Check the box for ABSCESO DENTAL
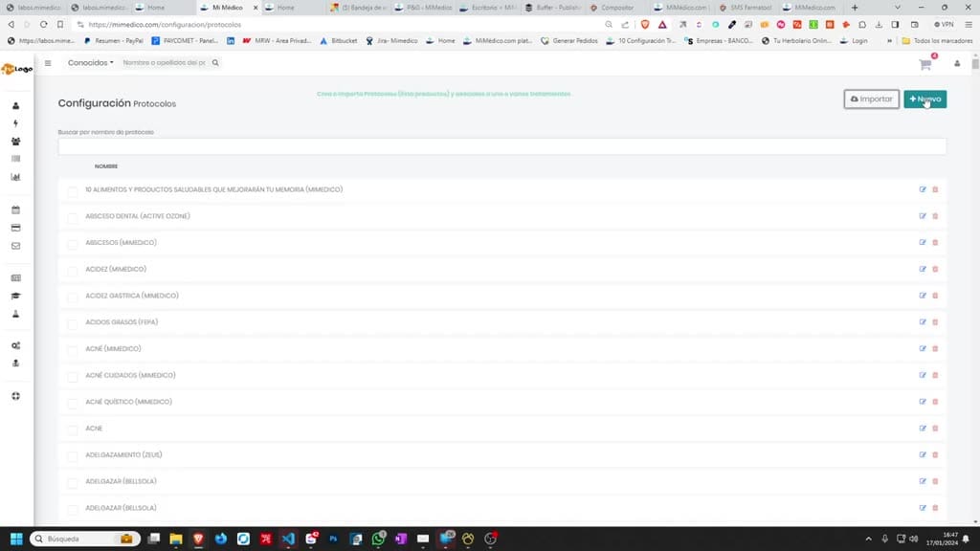Image resolution: width=980 pixels, height=551 pixels. tap(73, 217)
